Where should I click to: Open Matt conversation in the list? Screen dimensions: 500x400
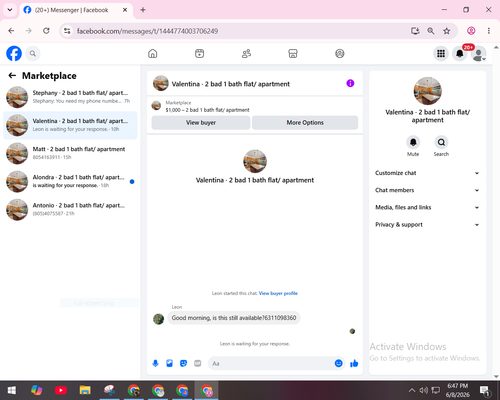coord(70,153)
